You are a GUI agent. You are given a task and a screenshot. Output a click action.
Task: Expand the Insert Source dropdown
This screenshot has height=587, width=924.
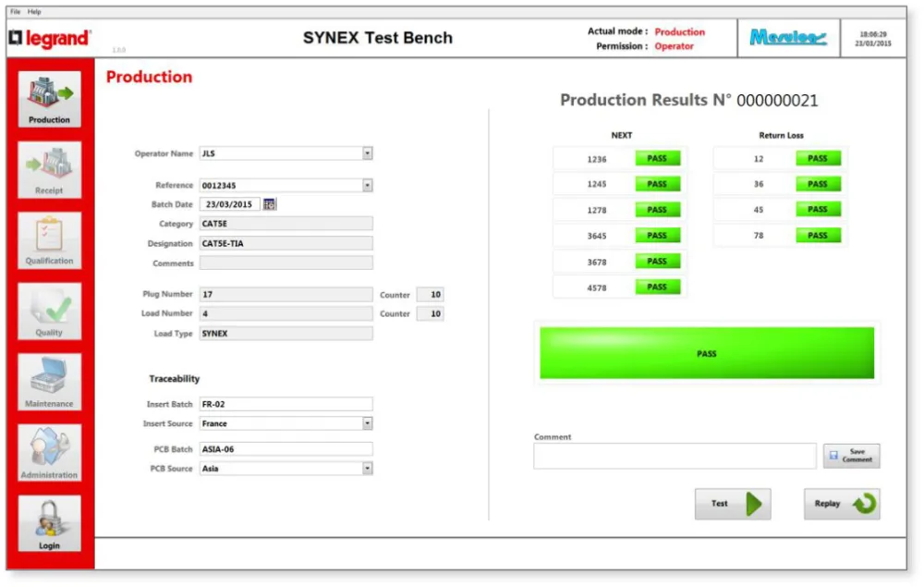click(367, 423)
